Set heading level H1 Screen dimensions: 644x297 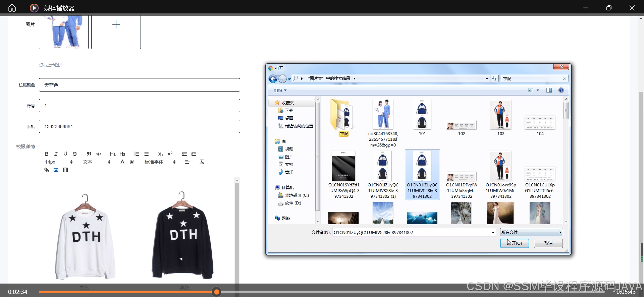(113, 154)
